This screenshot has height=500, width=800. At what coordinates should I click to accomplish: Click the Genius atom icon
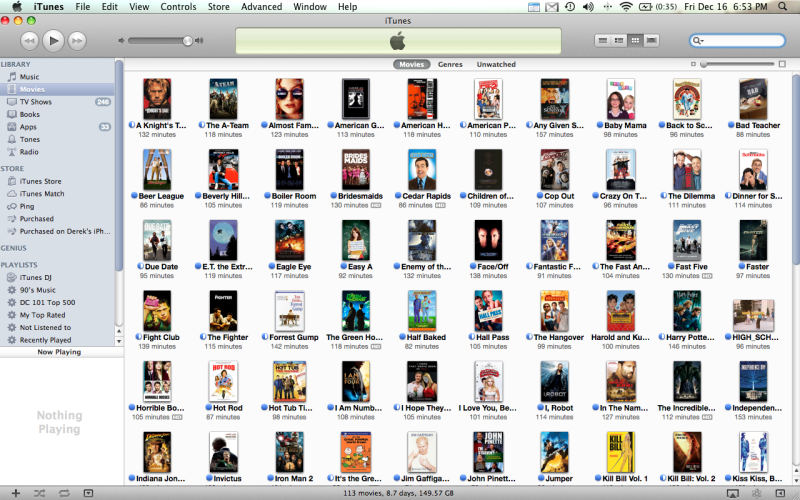click(x=757, y=493)
